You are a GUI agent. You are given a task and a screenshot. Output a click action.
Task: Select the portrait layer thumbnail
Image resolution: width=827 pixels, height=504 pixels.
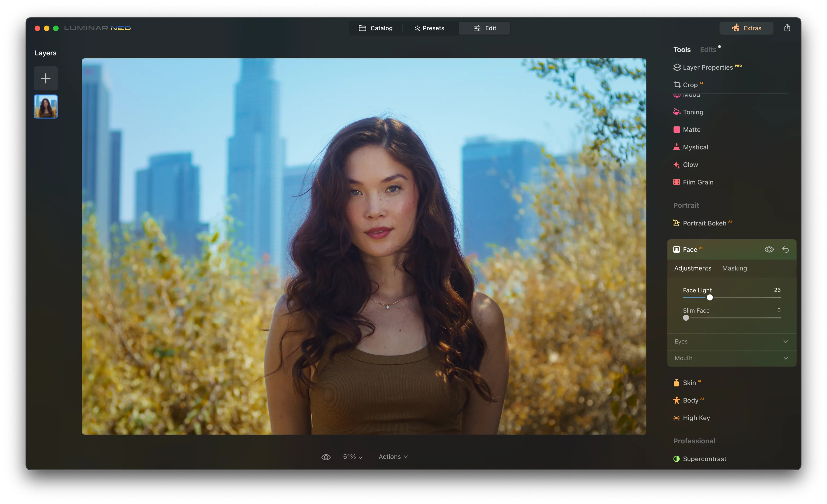[x=46, y=106]
